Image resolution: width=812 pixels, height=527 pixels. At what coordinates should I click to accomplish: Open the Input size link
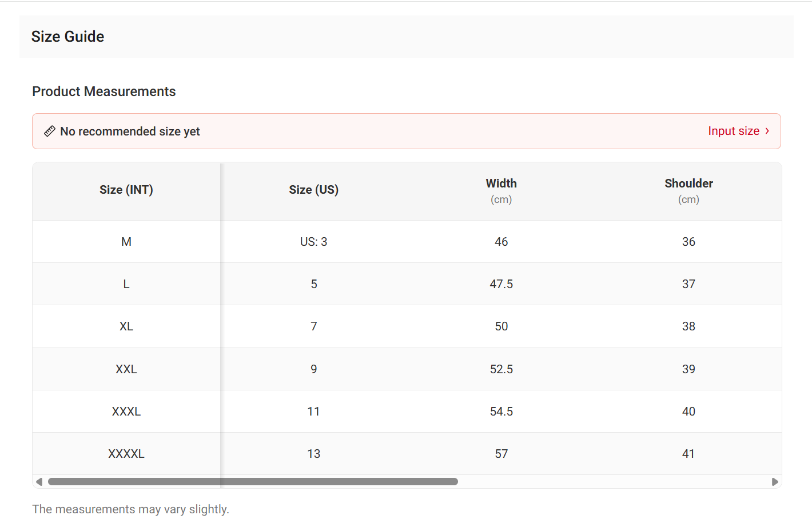(733, 131)
